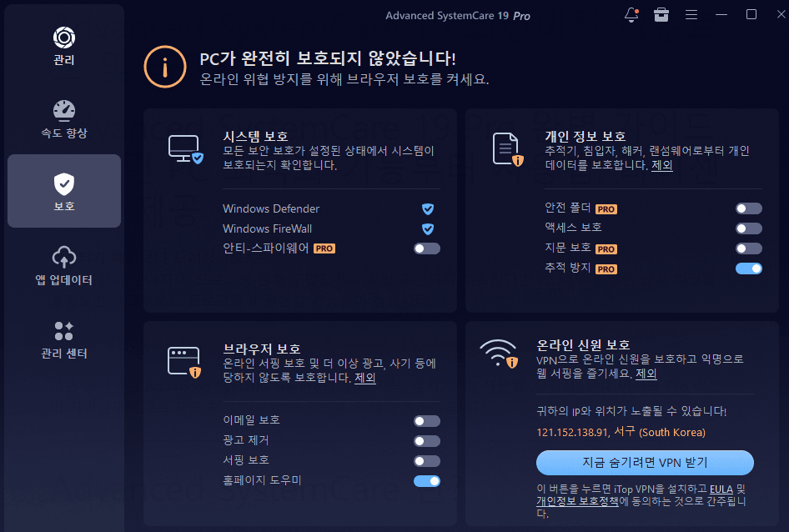The height and width of the screenshot is (532, 789).
Task: Click the 브라우저 보호 browser window icon
Action: point(184,363)
